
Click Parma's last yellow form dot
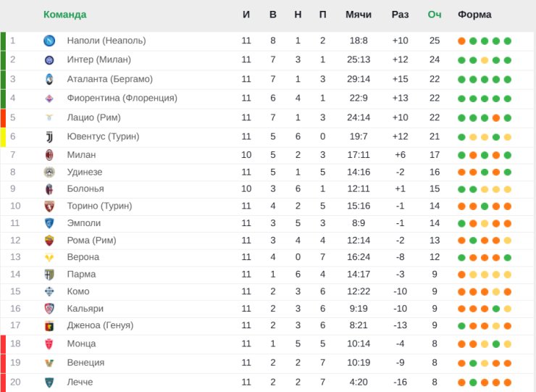(508, 275)
